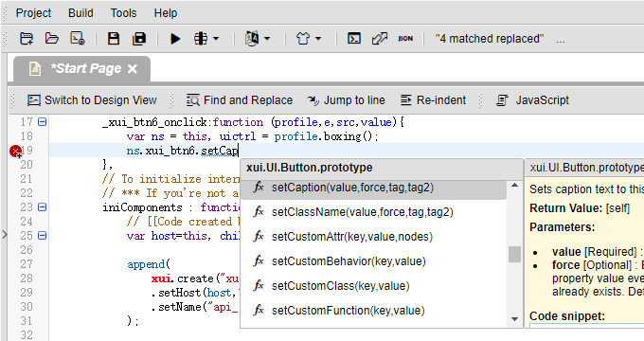Click the fx icon beside setClassName
Viewport: 644px width, 341px height.
point(259,211)
